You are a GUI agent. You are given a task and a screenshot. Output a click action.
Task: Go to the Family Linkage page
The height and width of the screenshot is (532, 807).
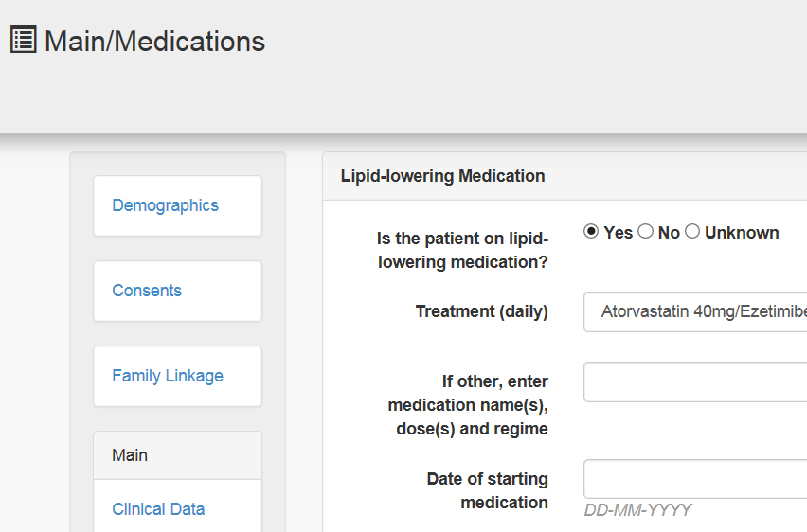click(168, 376)
